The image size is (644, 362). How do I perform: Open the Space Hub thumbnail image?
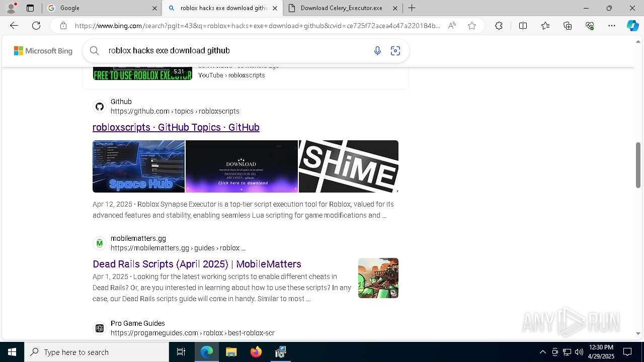[138, 166]
